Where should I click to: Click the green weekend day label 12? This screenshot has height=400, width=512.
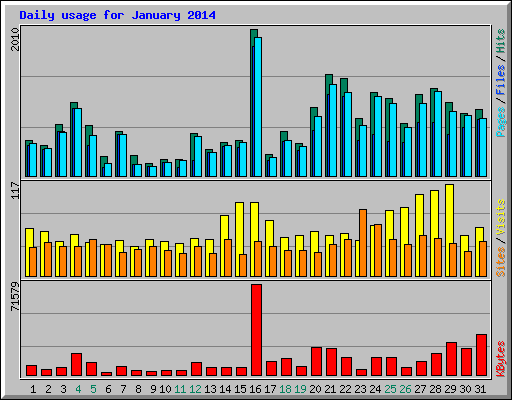coord(195,389)
